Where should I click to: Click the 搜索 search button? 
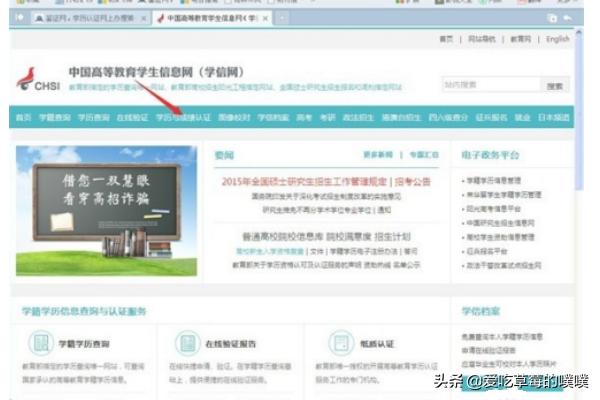point(554,86)
